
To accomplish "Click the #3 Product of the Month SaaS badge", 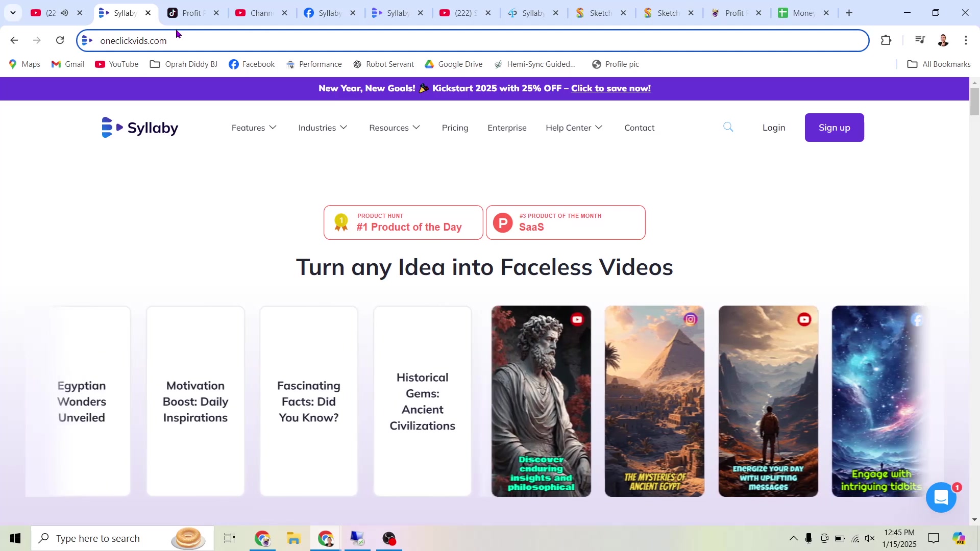I will coord(566,222).
